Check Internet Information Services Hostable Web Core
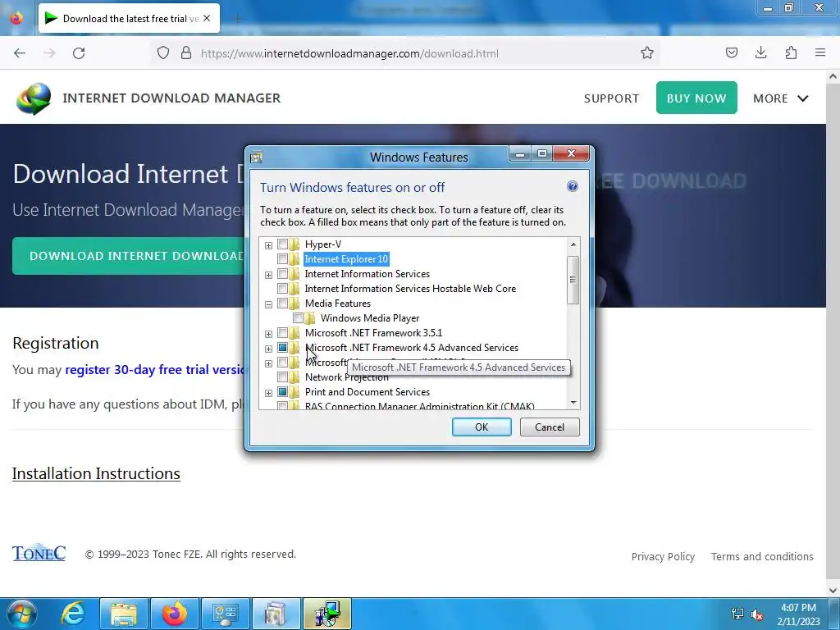Screen dimensions: 840x630 [282, 288]
